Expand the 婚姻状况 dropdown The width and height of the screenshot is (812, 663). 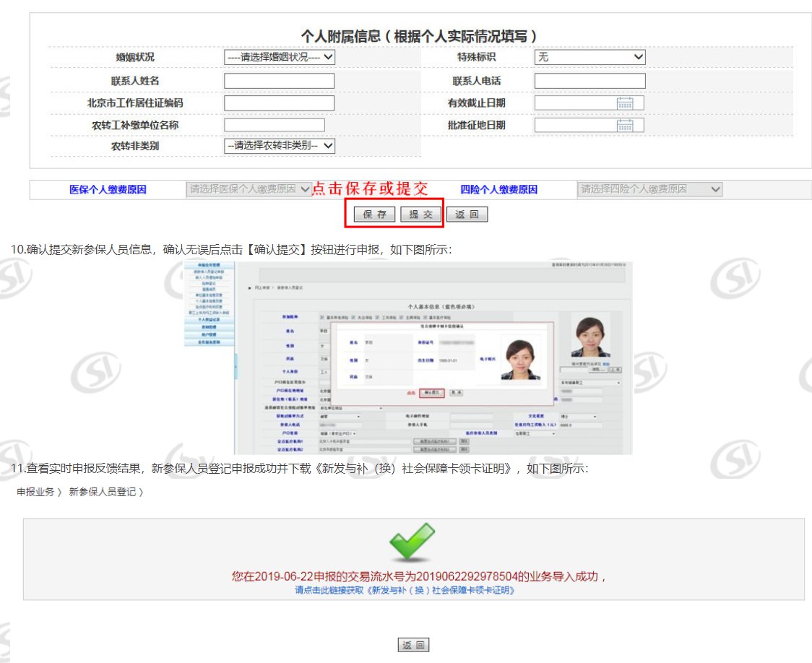pyautogui.click(x=280, y=57)
